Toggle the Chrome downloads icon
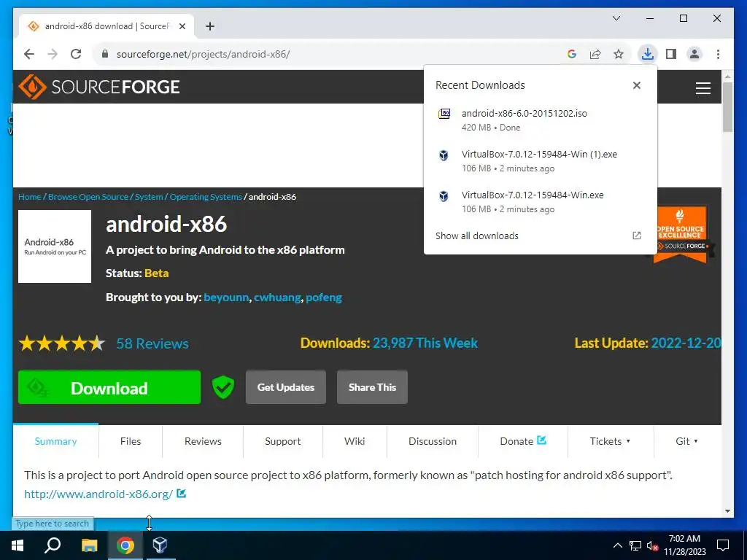The height and width of the screenshot is (560, 747). coord(647,54)
